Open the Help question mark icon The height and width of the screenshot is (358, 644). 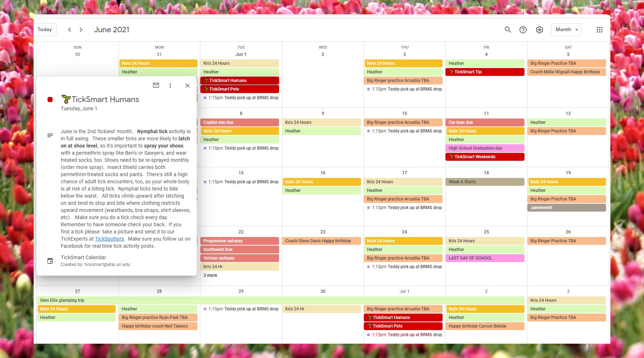tap(523, 30)
